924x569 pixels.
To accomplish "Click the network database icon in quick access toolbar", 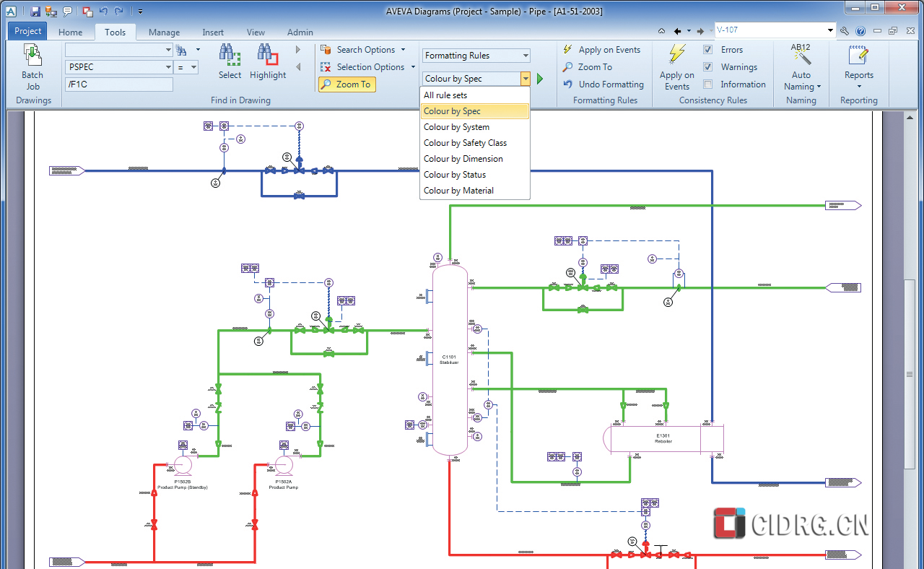I will tap(51, 11).
